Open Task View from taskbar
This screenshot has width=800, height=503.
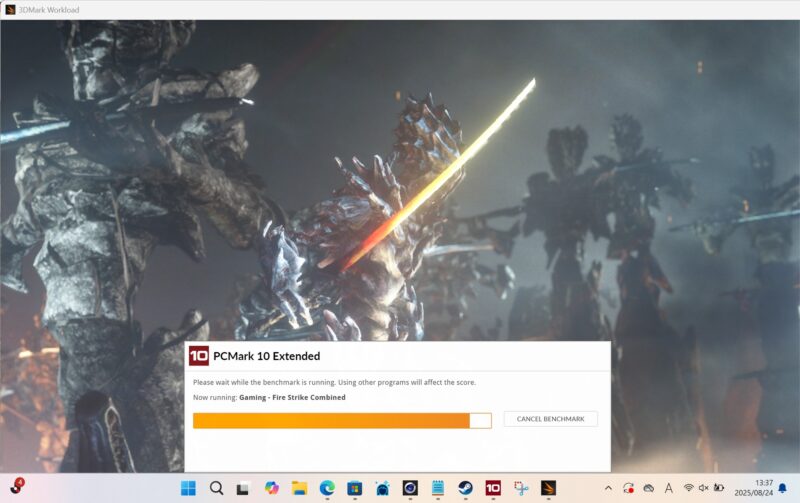click(x=243, y=489)
